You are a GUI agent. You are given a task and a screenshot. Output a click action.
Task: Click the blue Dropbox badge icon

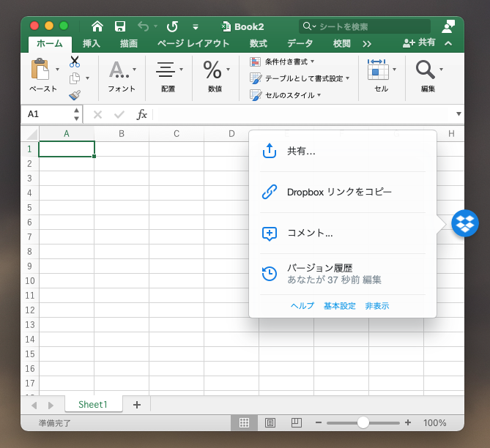(464, 223)
